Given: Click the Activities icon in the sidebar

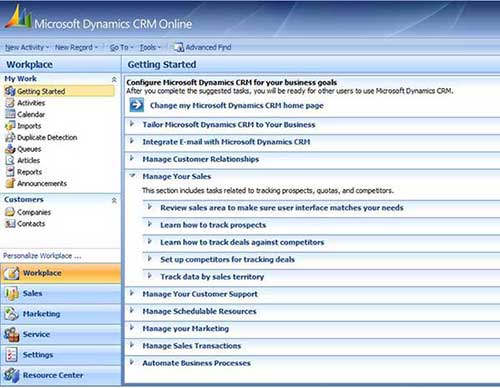Looking at the screenshot, I should click(x=10, y=103).
